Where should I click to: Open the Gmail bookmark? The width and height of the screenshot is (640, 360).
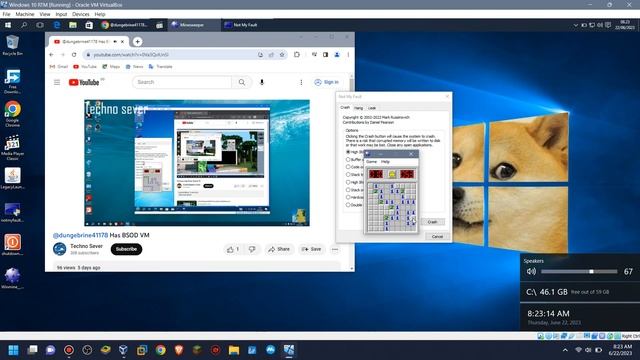point(59,67)
